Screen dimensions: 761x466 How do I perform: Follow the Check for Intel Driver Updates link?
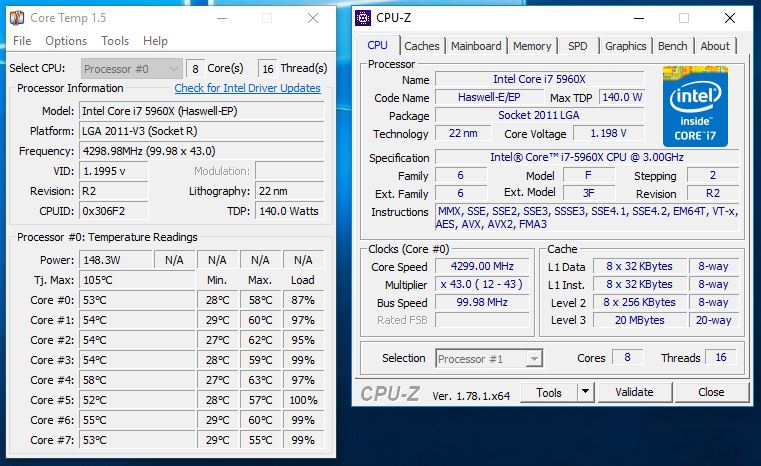point(248,88)
